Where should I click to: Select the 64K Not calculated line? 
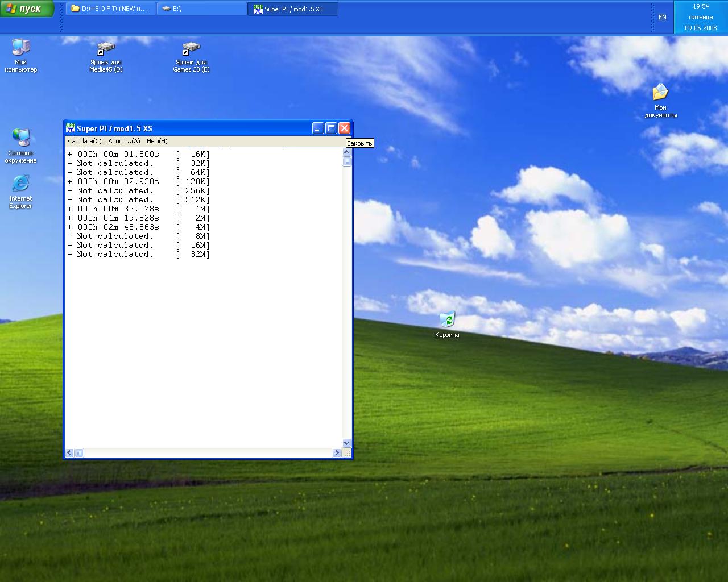click(x=139, y=173)
